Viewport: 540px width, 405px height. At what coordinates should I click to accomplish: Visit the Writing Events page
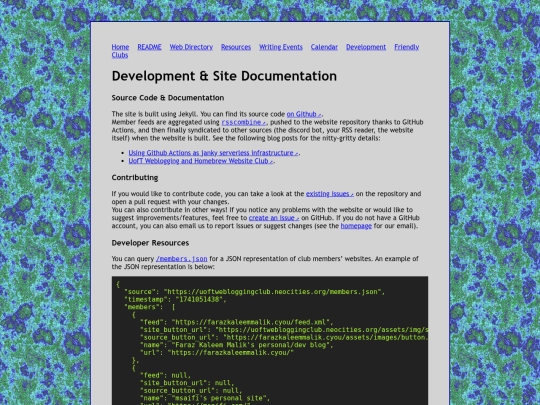tap(281, 47)
